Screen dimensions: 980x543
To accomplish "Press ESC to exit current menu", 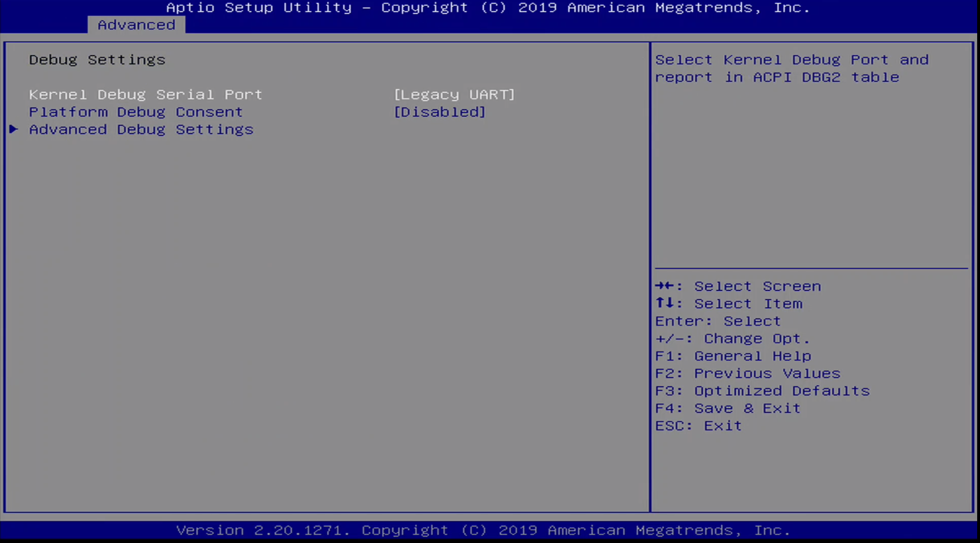I will click(698, 424).
